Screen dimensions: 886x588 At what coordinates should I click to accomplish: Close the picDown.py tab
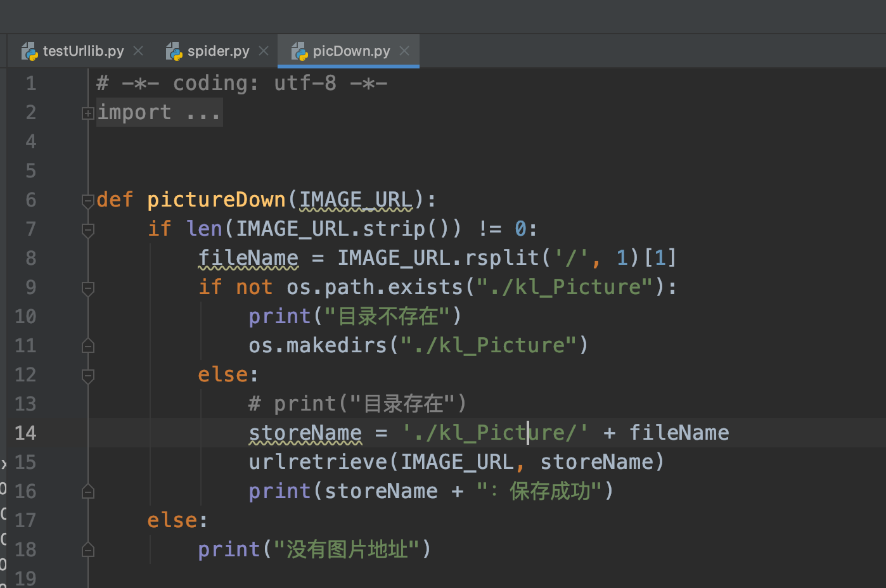click(404, 51)
